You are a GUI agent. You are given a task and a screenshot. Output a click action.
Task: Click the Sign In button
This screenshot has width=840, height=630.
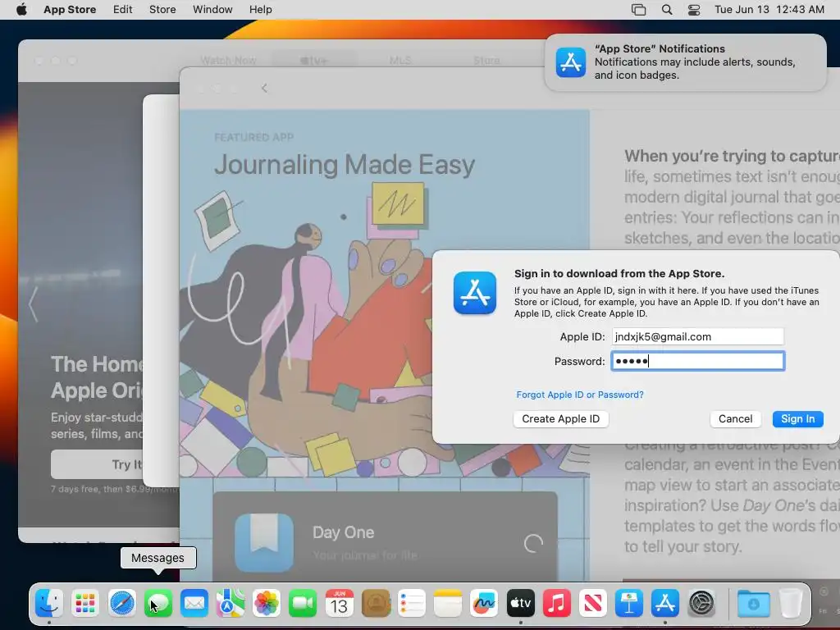tap(797, 419)
